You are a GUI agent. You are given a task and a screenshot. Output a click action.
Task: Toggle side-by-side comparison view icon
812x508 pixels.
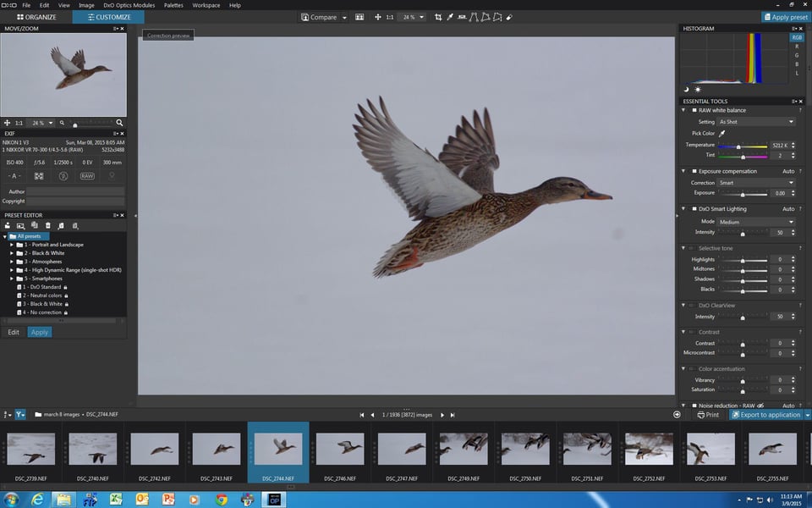(x=359, y=17)
